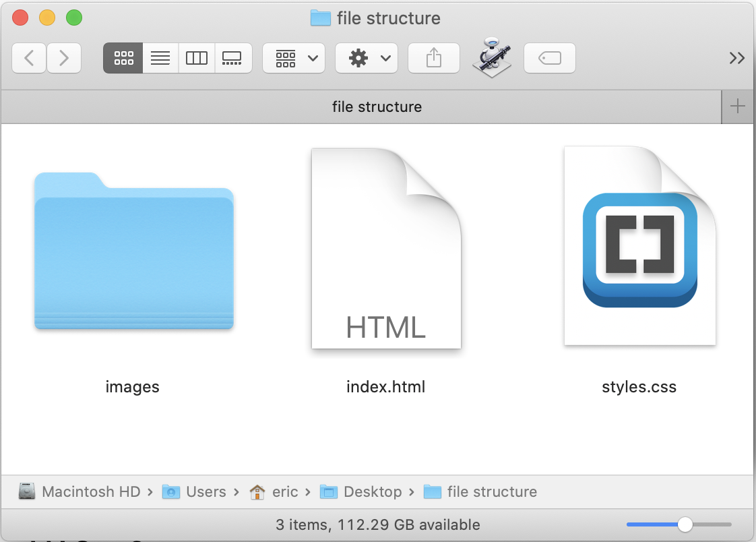Switch to list view
756x542 pixels.
[160, 58]
